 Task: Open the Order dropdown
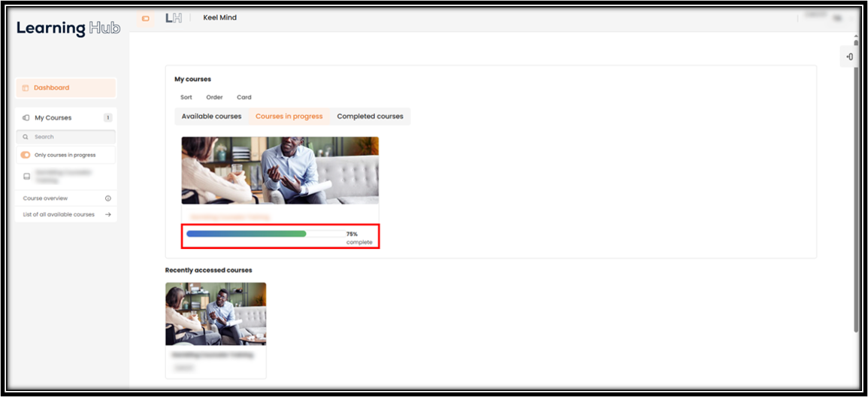point(215,98)
